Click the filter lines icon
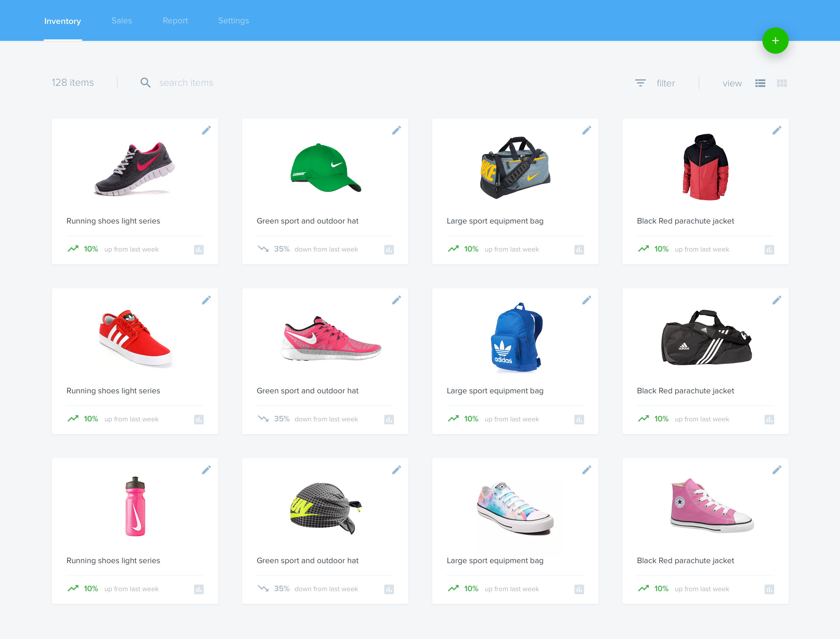Screen dimensions: 840x639 click(x=640, y=83)
